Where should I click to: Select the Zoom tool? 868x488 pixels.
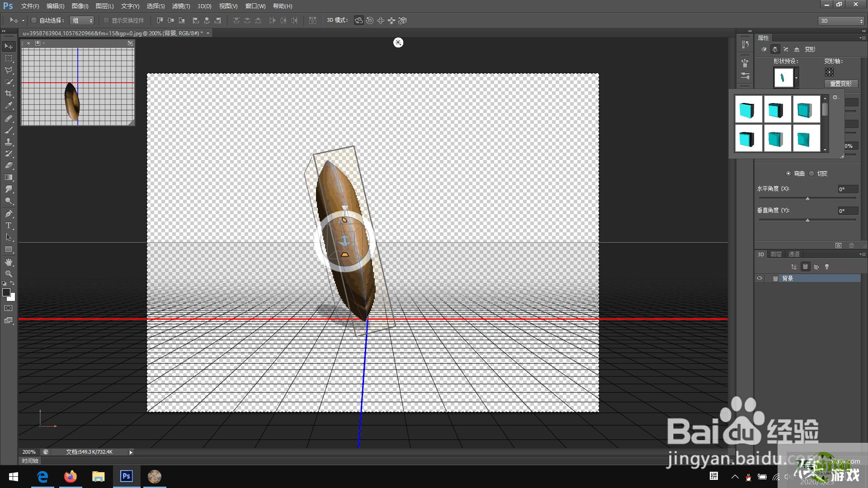pyautogui.click(x=9, y=273)
